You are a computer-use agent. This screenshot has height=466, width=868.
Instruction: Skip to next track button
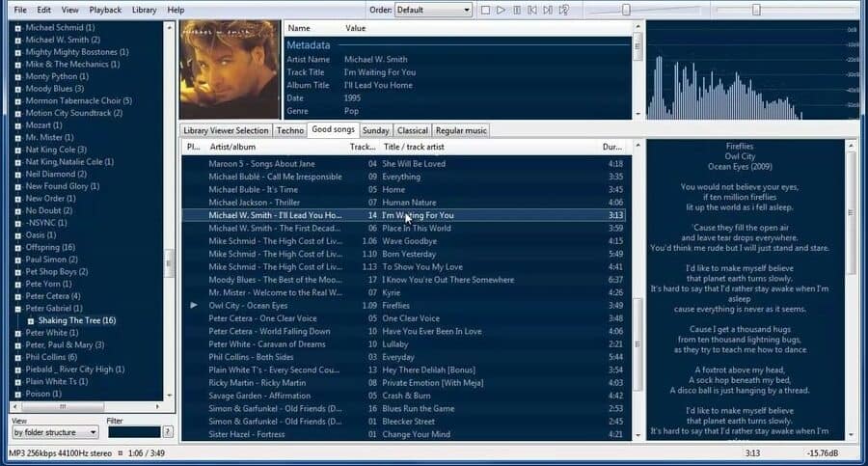(548, 10)
